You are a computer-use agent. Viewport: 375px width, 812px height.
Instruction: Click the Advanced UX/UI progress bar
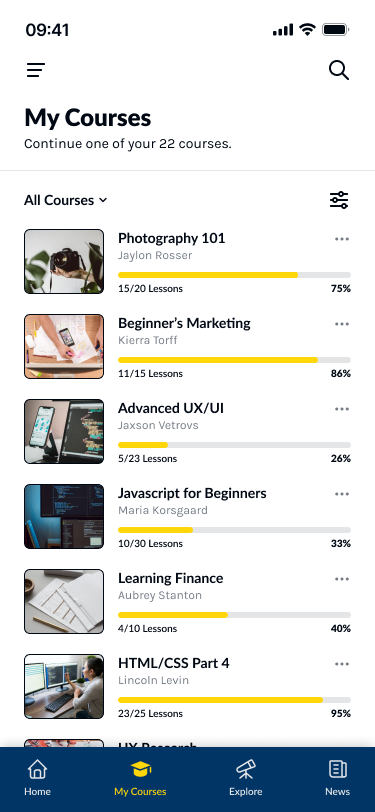[234, 445]
